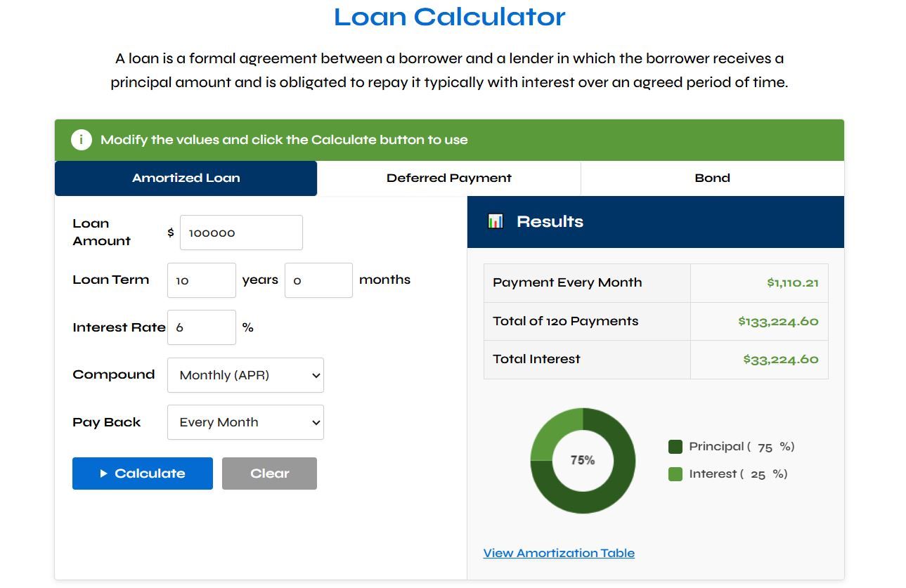Click the Total of 120 Payments label
This screenshot has height=588, width=906.
tap(566, 321)
